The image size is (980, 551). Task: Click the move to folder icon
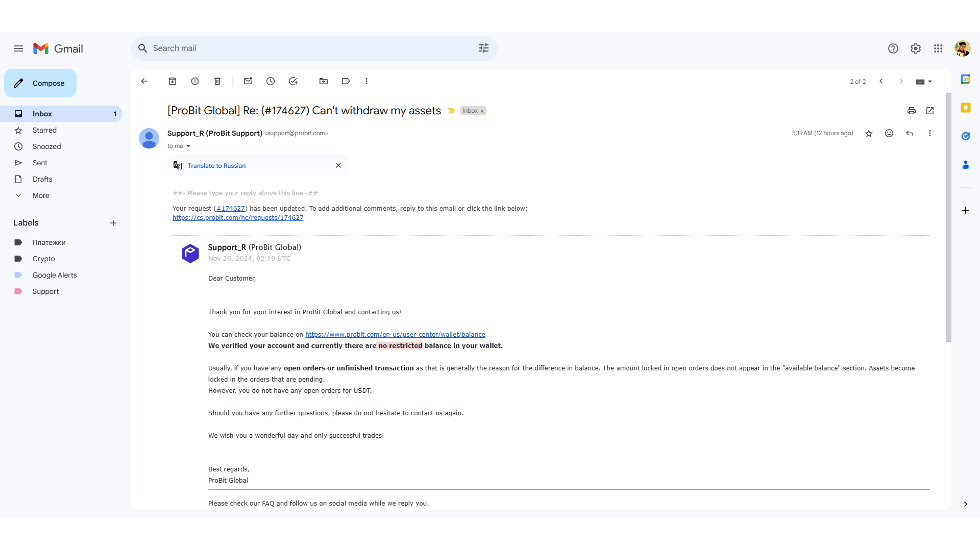[323, 82]
